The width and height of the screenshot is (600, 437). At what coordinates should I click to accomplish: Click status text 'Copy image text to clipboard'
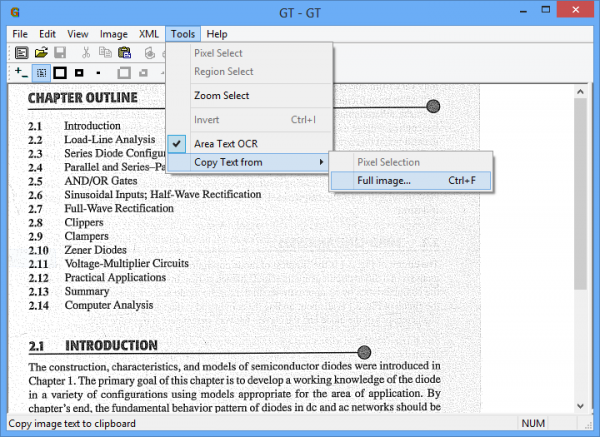pos(72,424)
